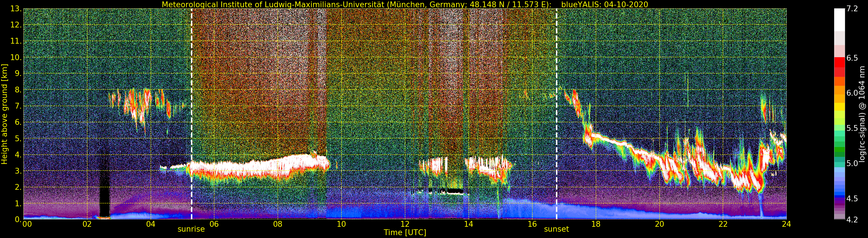Viewport: 868px width, 238px height.
Task: Pick the colorbar value "4.5"
Action: point(852,199)
